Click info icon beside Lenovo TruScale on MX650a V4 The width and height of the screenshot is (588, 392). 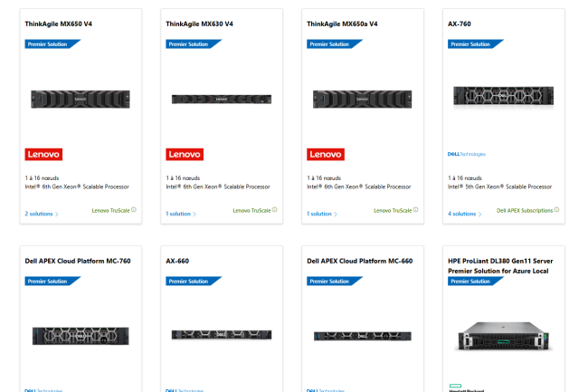(x=416, y=210)
